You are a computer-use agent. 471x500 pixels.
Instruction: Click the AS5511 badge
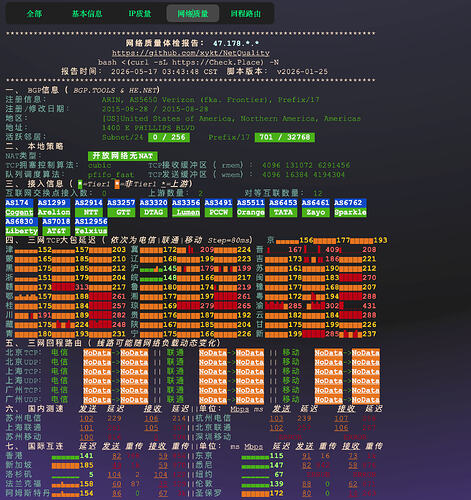pos(251,203)
